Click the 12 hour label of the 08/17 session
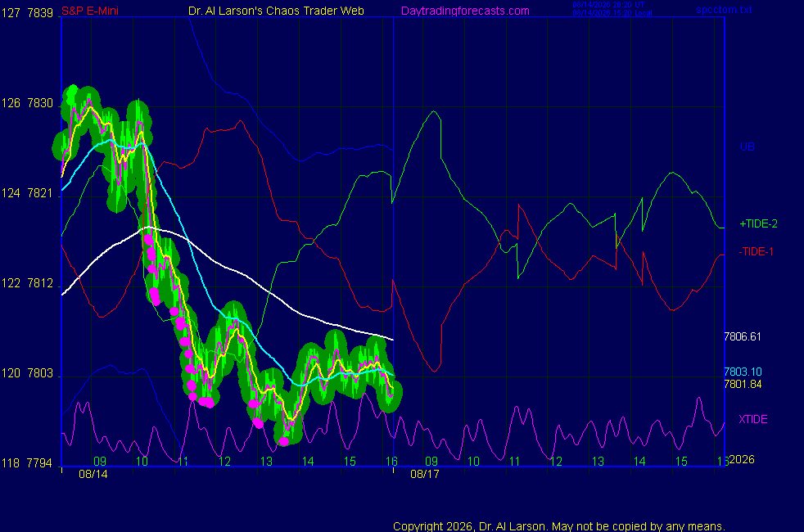The width and height of the screenshot is (804, 532). tap(557, 462)
